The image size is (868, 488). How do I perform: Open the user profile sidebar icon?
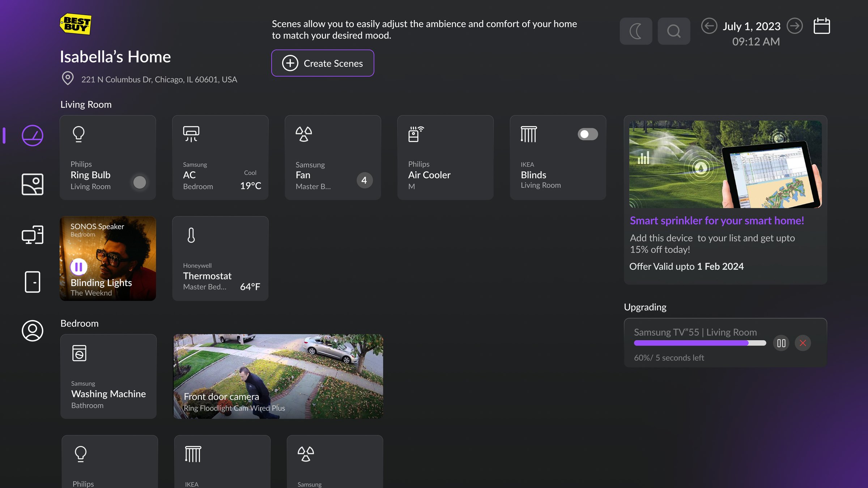pos(33,330)
